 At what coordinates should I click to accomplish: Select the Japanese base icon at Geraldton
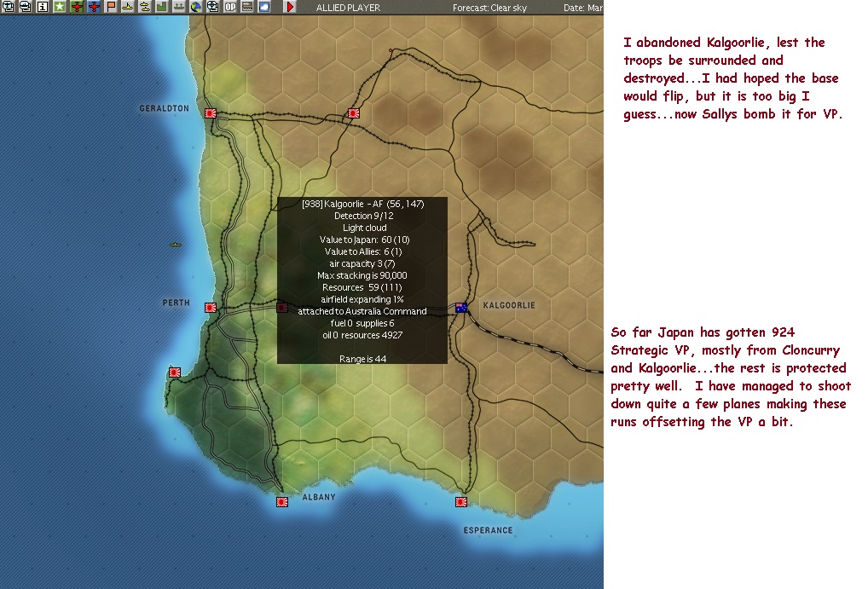[211, 113]
